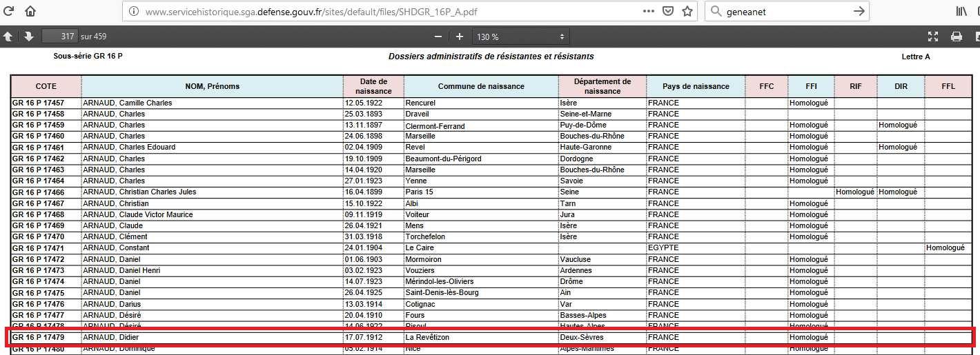The image size is (980, 355).
Task: Save the page to Pocket
Action: pyautogui.click(x=667, y=11)
